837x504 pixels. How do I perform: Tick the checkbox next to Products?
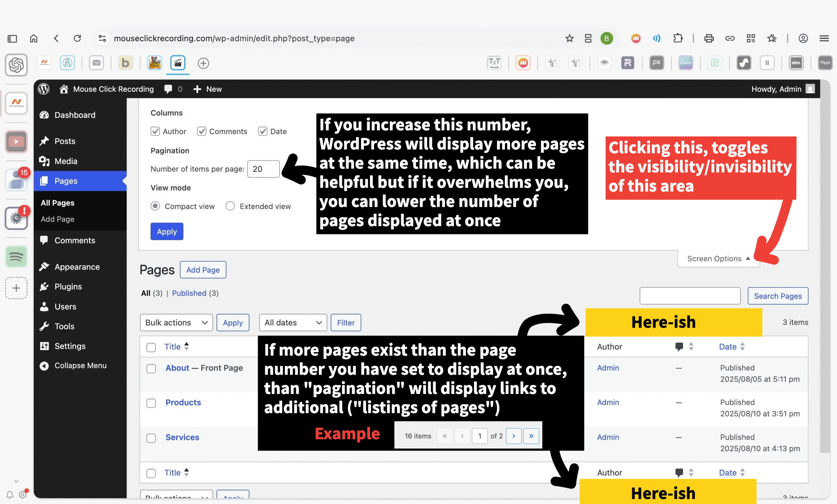151,403
